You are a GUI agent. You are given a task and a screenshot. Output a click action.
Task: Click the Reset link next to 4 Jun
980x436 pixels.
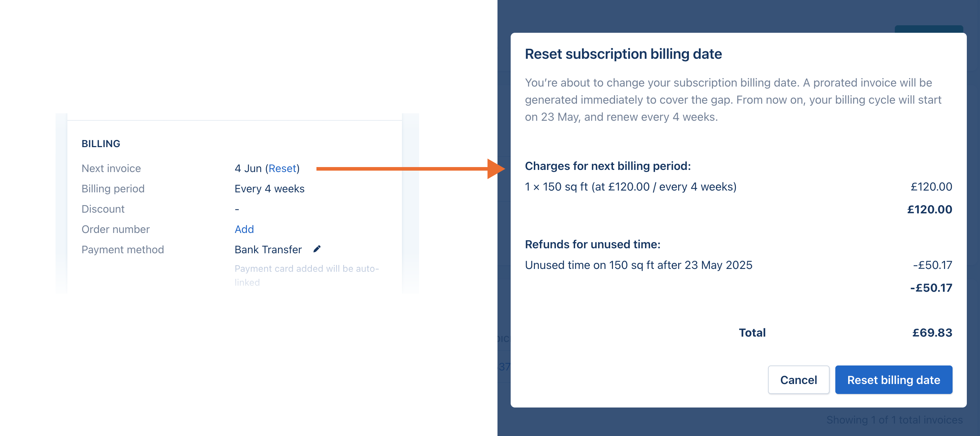282,168
